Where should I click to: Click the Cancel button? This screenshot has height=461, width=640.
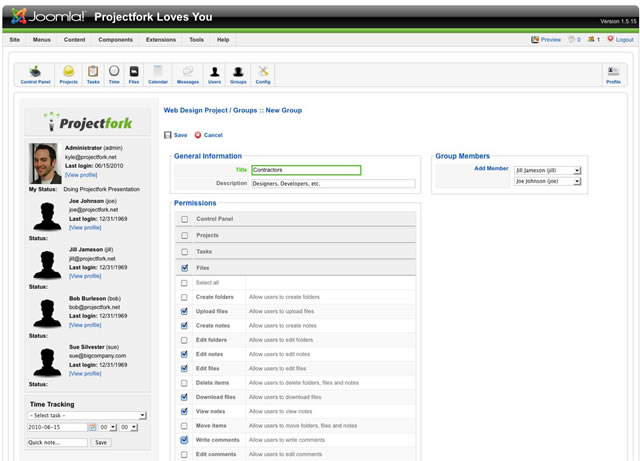(209, 135)
